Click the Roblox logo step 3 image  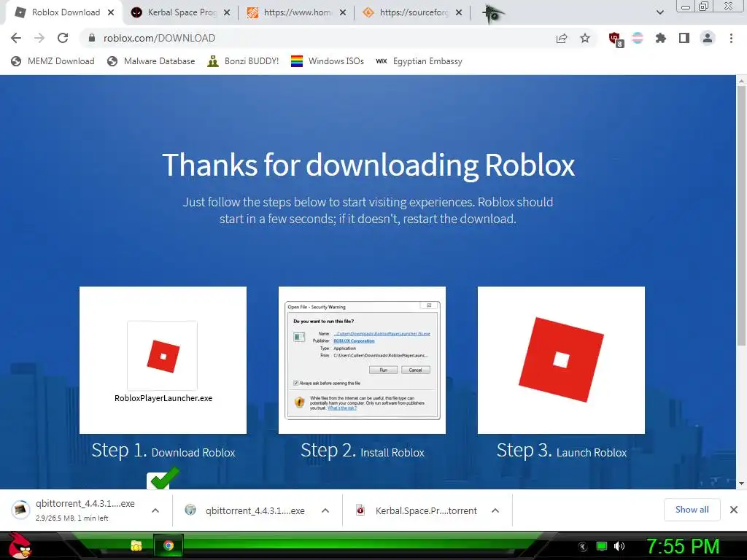click(x=561, y=360)
